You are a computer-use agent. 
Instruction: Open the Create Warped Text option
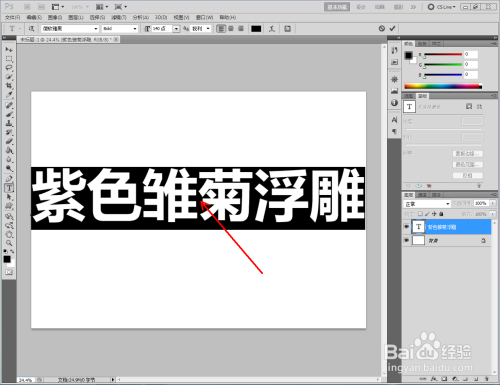[x=272, y=29]
